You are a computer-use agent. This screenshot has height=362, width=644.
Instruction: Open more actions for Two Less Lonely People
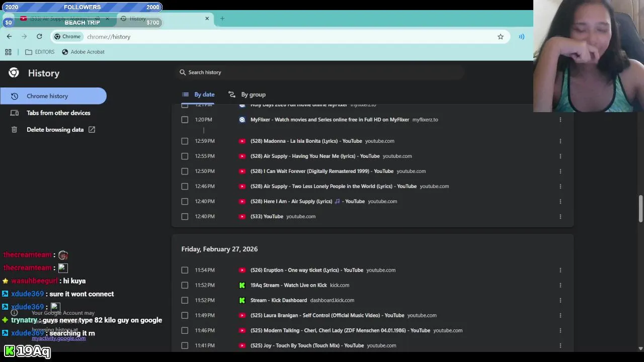click(x=560, y=187)
